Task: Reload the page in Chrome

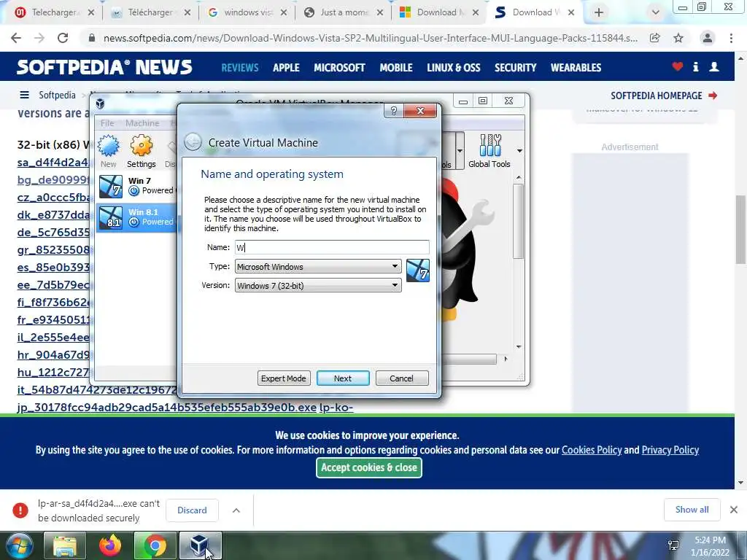Action: (63, 38)
